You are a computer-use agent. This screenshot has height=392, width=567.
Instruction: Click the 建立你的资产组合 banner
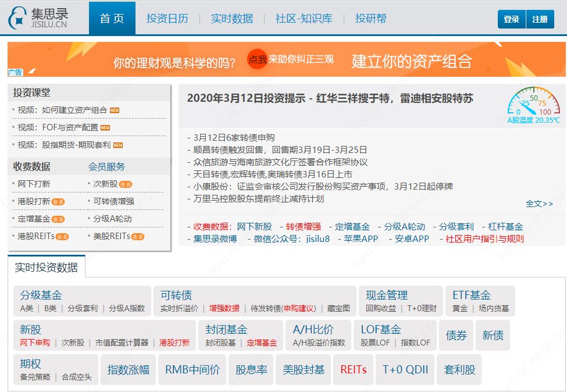[412, 61]
